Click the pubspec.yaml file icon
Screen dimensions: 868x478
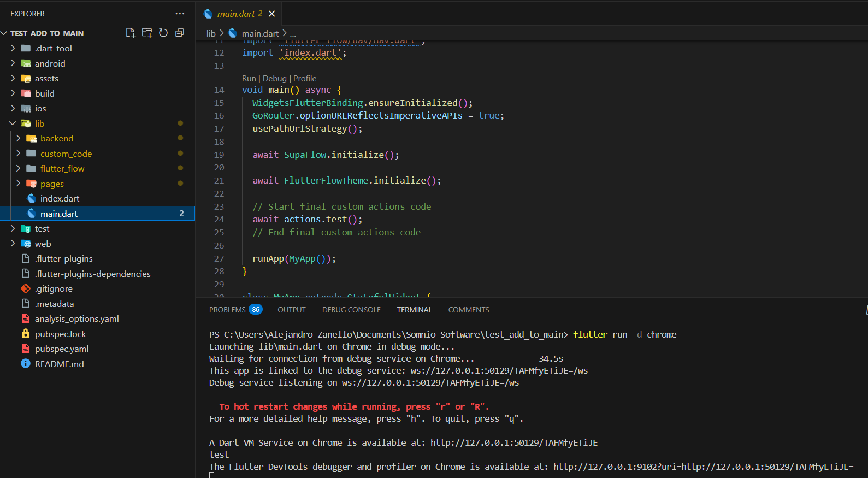coord(26,349)
